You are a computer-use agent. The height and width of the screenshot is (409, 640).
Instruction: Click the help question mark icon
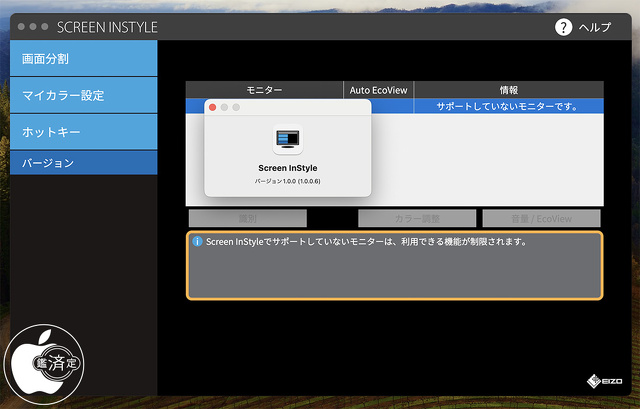[x=563, y=27]
